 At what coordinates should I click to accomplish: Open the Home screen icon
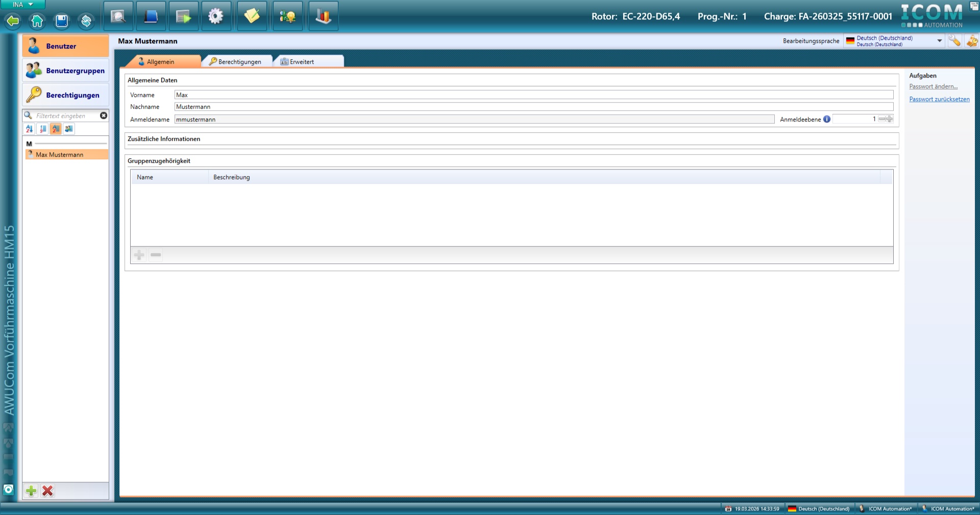(x=37, y=21)
